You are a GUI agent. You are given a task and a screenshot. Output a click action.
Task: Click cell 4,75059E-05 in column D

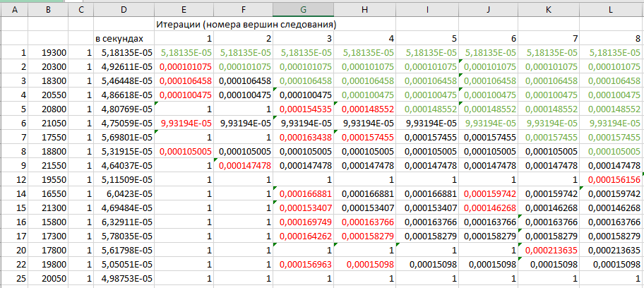(124, 123)
